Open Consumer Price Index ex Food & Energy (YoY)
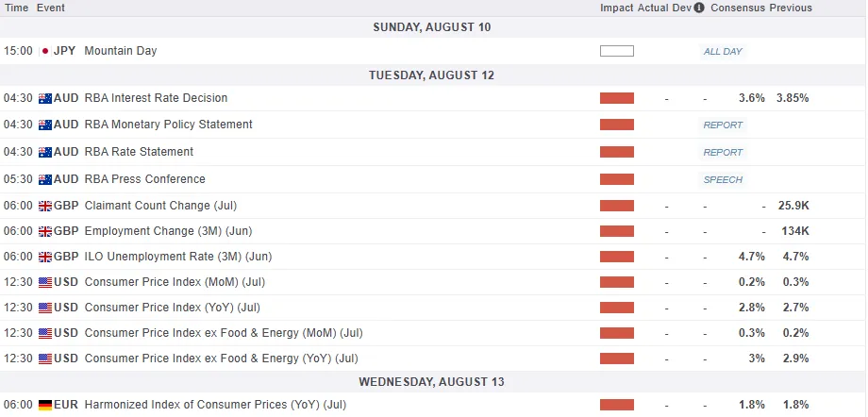Screen dimensions: 868x417 [x=222, y=359]
